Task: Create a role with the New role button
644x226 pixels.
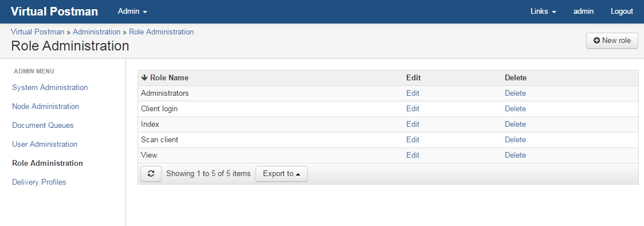Action: point(612,41)
